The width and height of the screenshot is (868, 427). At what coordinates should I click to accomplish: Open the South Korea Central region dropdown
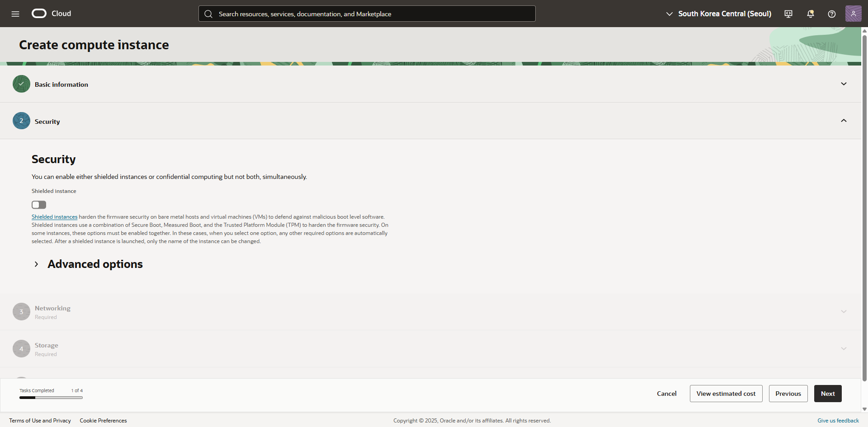719,14
